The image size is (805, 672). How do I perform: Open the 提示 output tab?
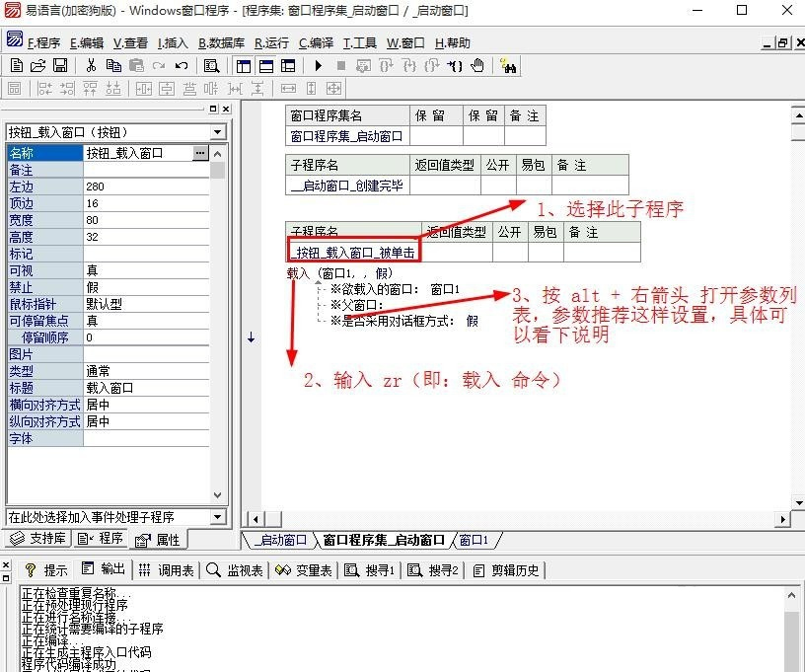tap(46, 569)
